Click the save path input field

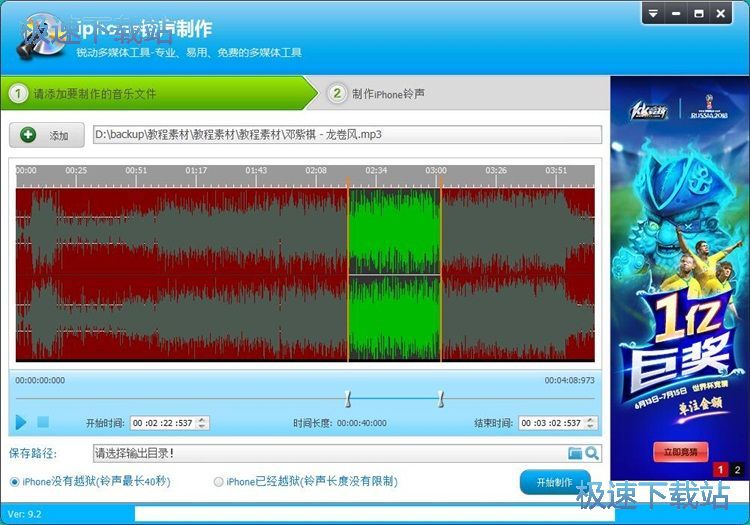[x=329, y=453]
